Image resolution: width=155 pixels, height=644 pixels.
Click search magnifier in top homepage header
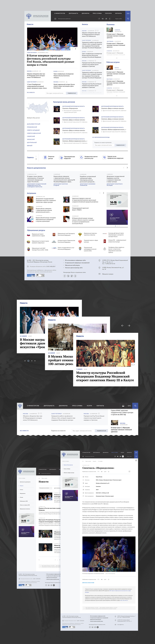point(128,19)
